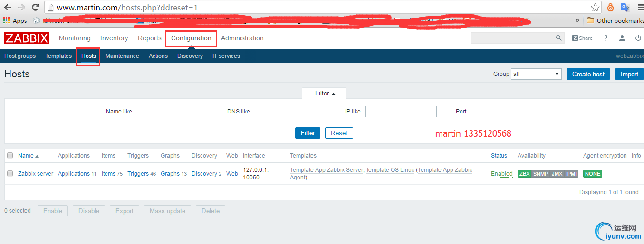644x244 pixels.
Task: Open the Zabbix server's Applications link
Action: click(74, 174)
